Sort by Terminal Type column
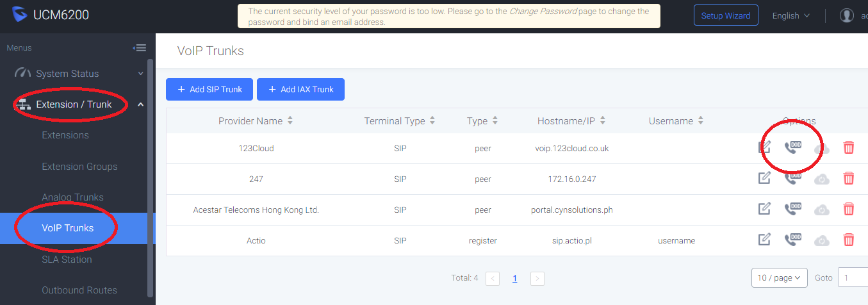This screenshot has height=305, width=868. (432, 120)
